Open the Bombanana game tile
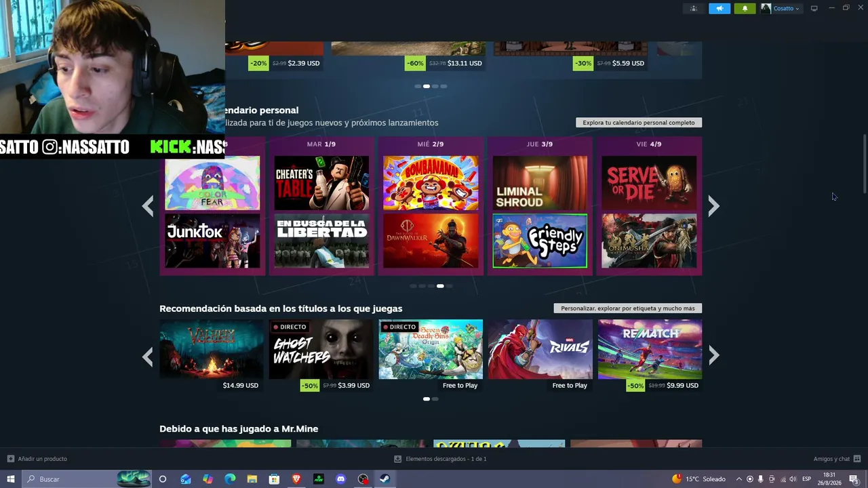Viewport: 868px width, 488px height. (x=431, y=183)
